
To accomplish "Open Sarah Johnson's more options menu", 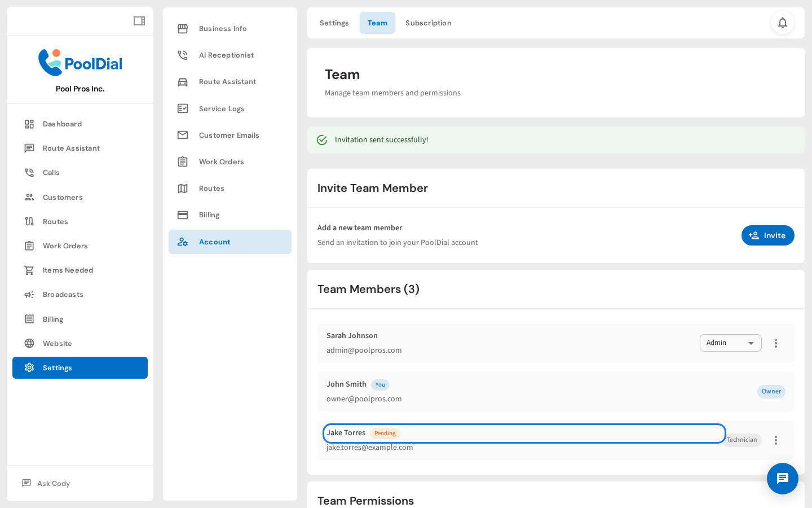I will pyautogui.click(x=775, y=343).
